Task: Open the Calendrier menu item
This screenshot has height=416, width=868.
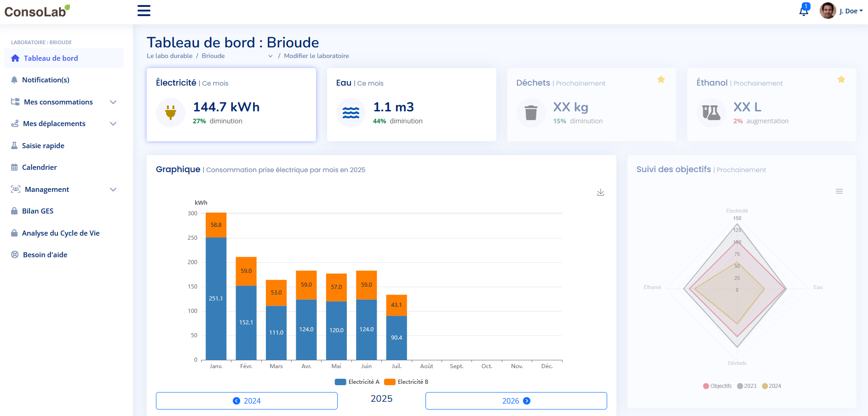Action: [40, 168]
